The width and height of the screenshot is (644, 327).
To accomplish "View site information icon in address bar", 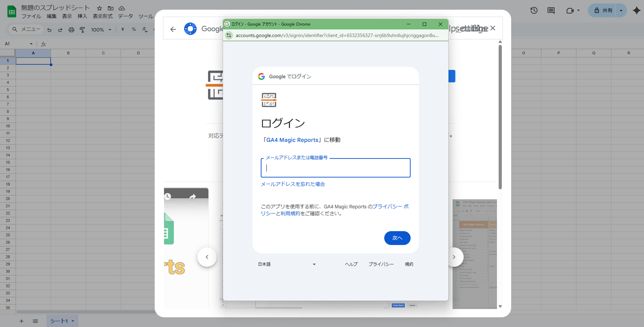I will 229,35.
